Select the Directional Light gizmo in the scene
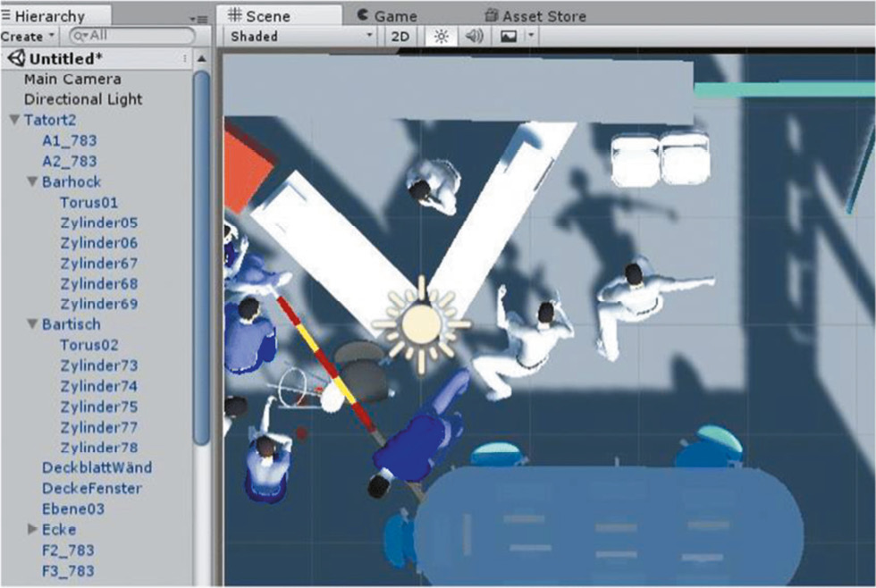This screenshot has height=588, width=876. coord(418,323)
